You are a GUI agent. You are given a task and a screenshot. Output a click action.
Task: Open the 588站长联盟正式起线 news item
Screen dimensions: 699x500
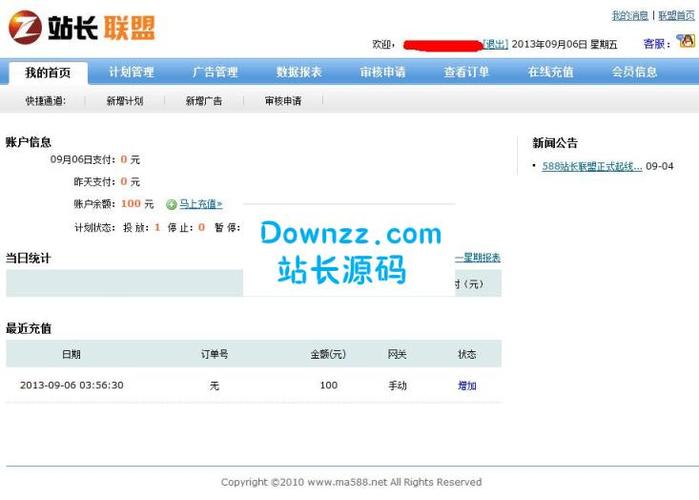[592, 166]
